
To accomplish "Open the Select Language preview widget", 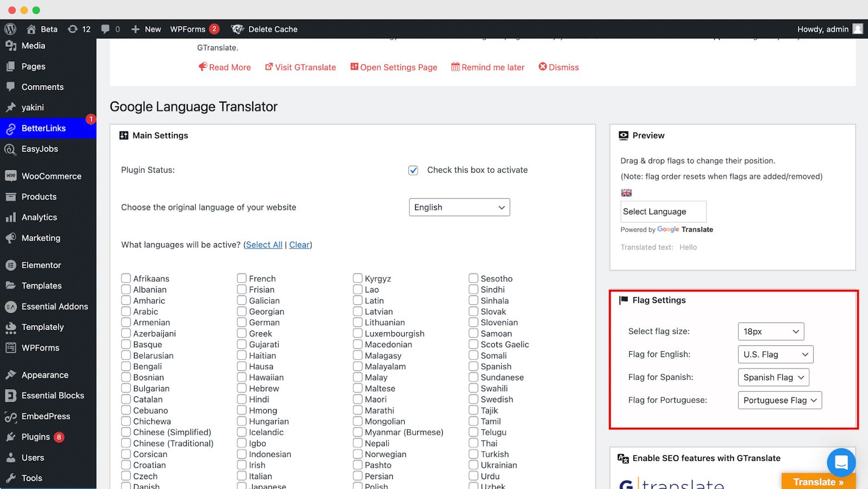I will point(663,211).
